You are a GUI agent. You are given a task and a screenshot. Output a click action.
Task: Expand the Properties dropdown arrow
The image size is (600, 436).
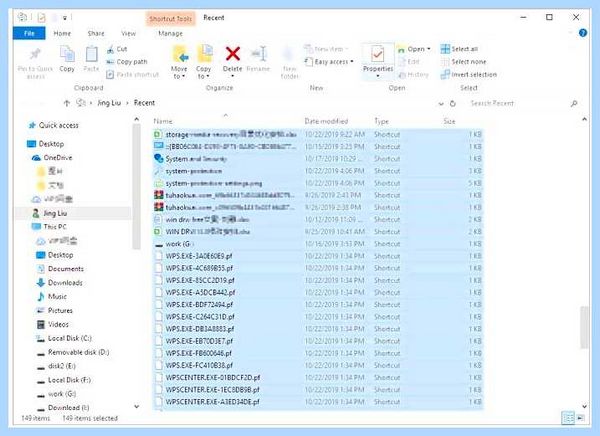[x=378, y=76]
